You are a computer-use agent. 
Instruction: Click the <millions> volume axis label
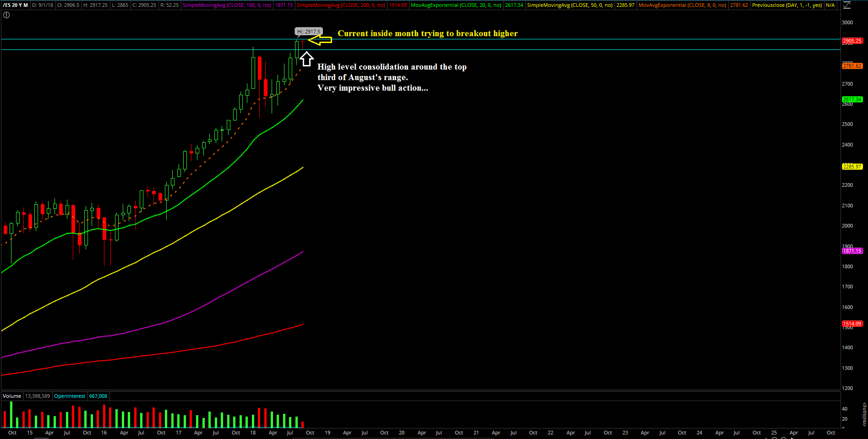(864, 415)
